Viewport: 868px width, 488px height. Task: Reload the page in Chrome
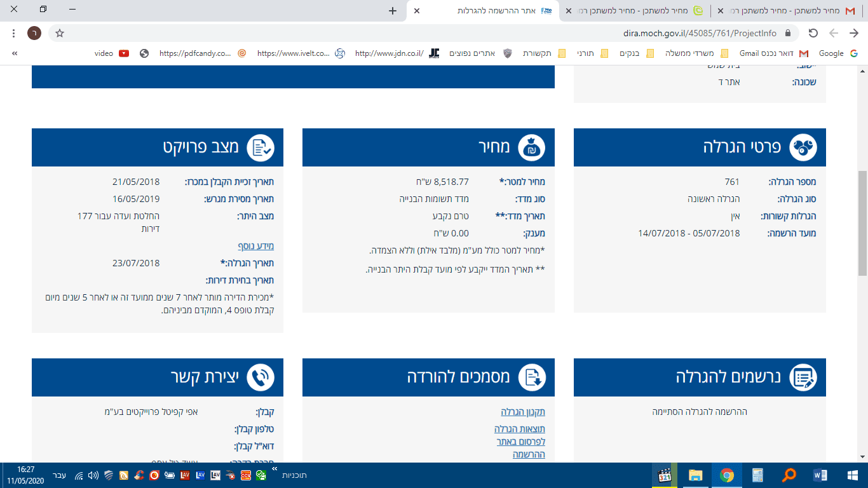[813, 33]
